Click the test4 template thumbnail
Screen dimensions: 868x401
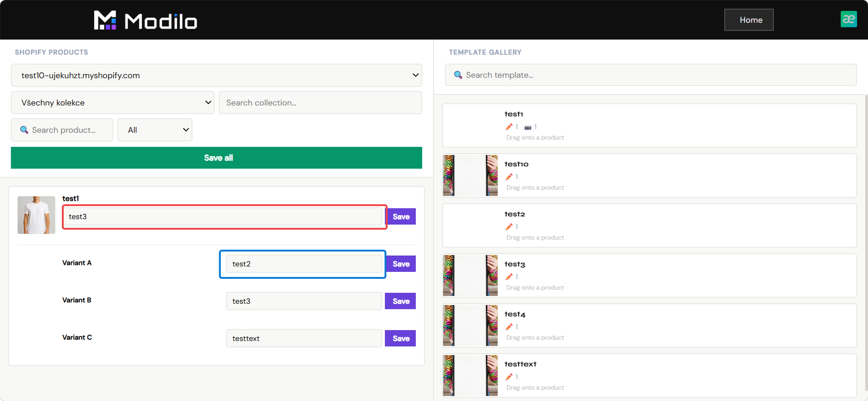470,326
